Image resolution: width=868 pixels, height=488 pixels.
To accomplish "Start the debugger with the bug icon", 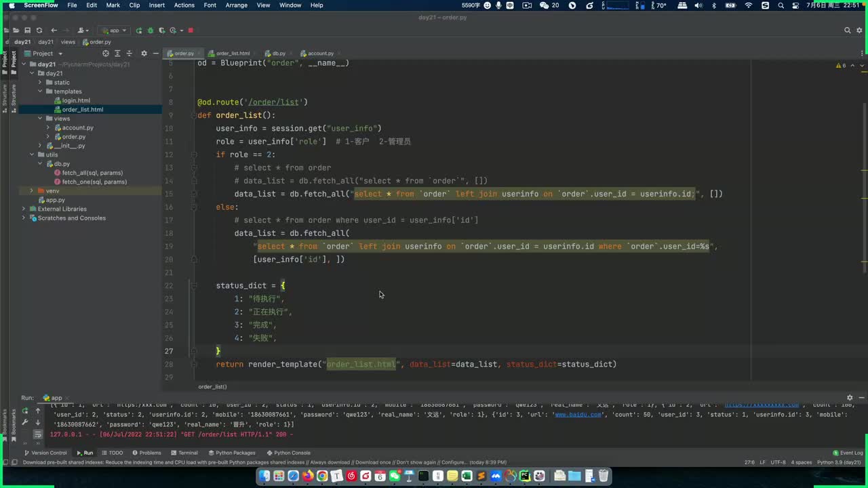I will point(151,30).
